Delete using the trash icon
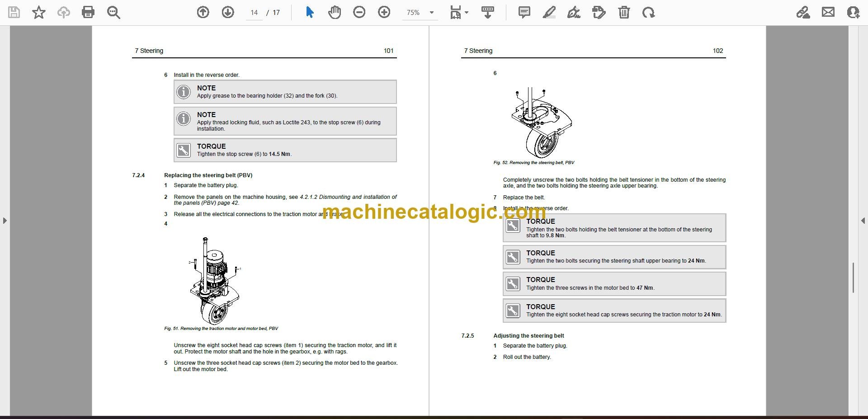The image size is (868, 419). [624, 12]
